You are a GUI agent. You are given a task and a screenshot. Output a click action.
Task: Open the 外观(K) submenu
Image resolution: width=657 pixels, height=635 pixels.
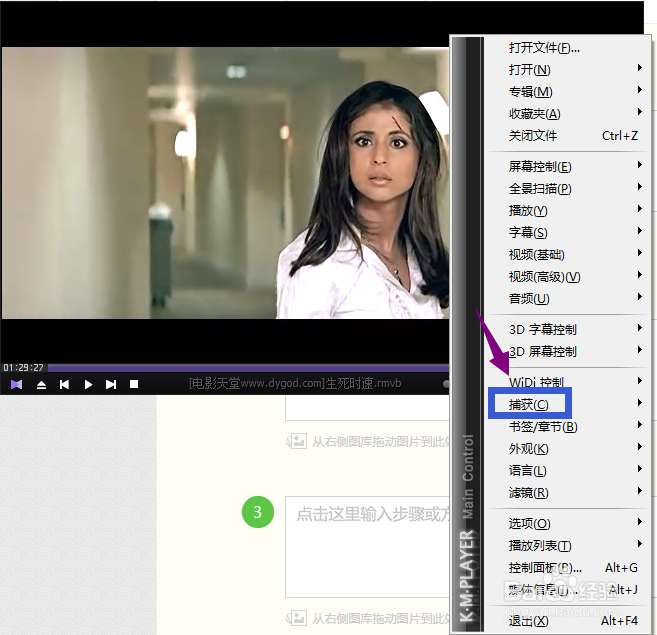point(566,449)
